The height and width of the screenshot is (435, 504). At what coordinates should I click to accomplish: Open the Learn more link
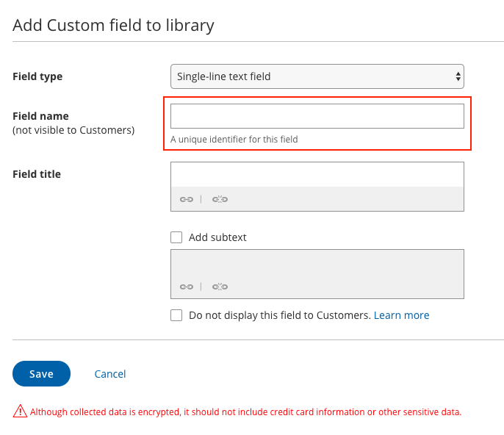pos(401,315)
